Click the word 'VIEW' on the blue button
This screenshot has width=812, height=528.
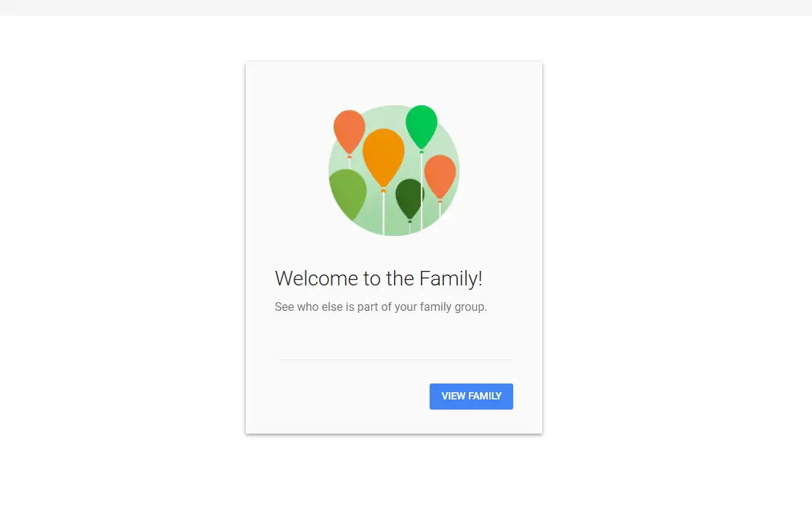[x=453, y=396]
